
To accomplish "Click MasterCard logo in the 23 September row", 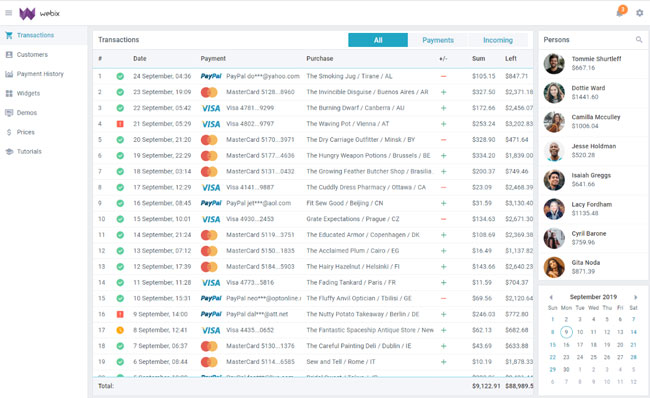I will 209,92.
